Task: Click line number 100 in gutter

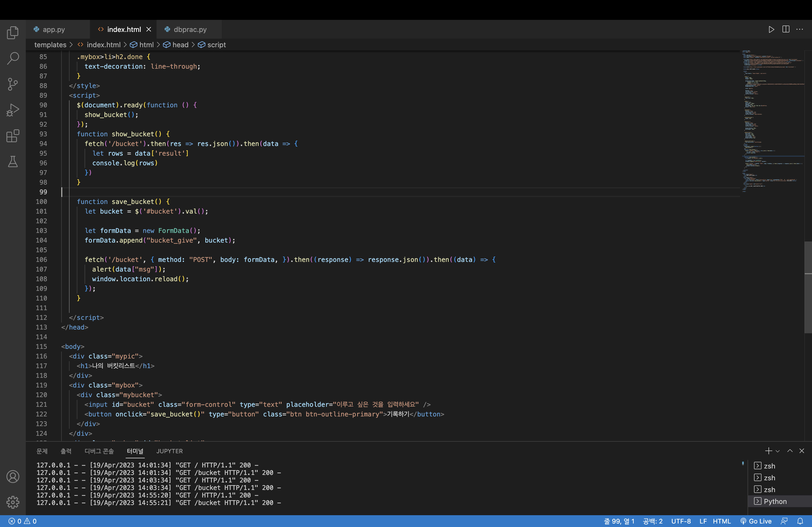Action: 41,202
